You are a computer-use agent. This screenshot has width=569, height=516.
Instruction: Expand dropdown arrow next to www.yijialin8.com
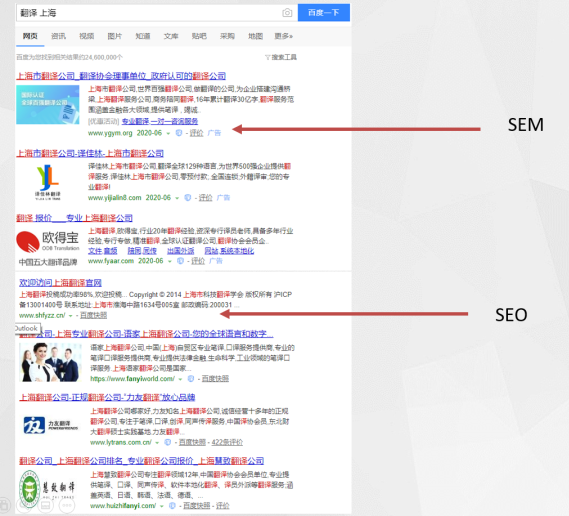177,198
